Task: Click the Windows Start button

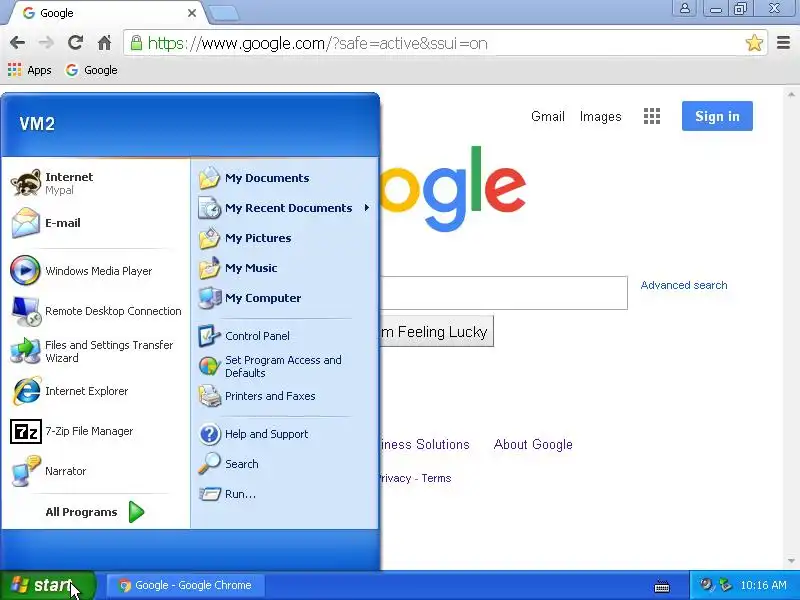Action: 48,585
